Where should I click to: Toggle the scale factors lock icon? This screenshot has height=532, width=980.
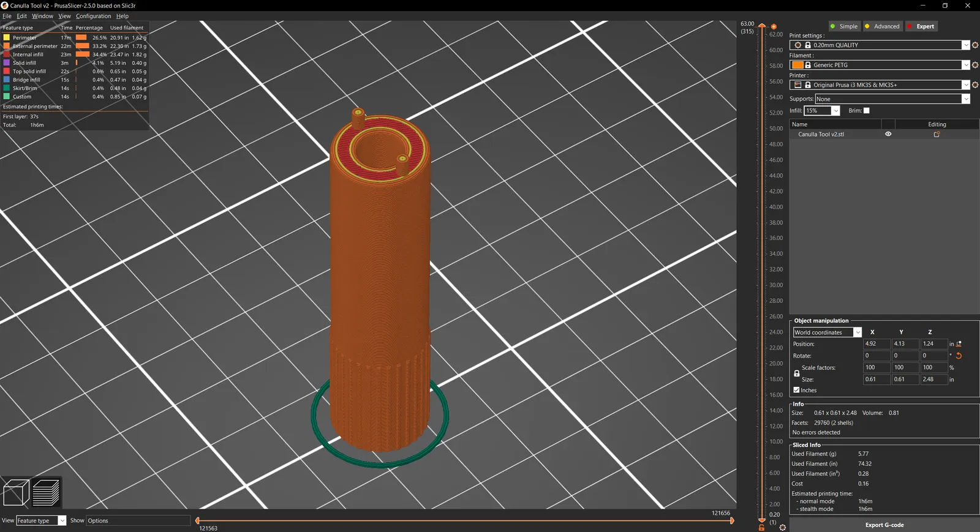[796, 373]
